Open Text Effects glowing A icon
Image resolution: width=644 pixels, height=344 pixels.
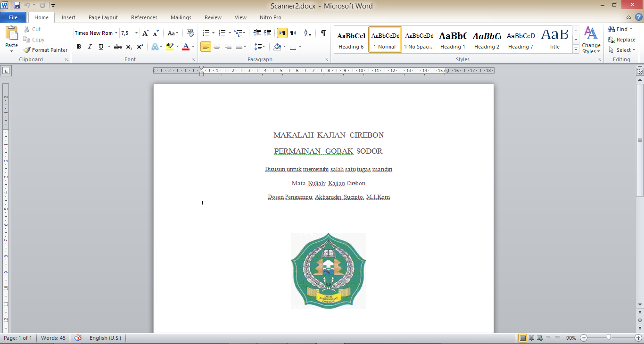tap(155, 47)
